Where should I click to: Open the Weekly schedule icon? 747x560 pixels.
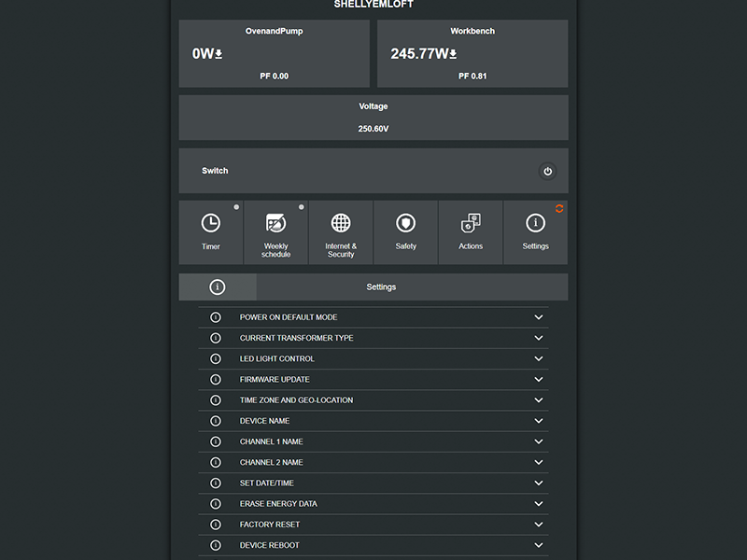[x=275, y=223]
